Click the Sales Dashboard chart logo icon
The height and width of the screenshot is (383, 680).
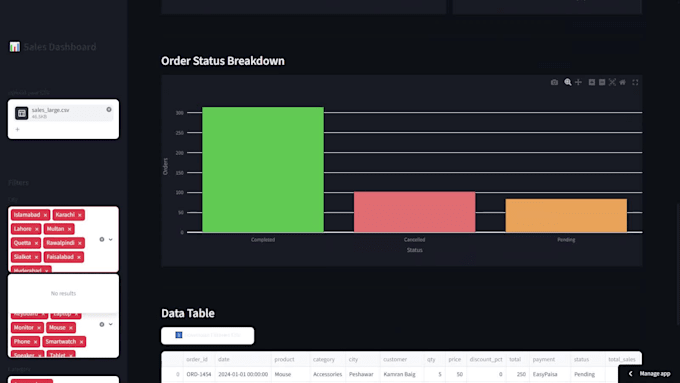point(15,47)
